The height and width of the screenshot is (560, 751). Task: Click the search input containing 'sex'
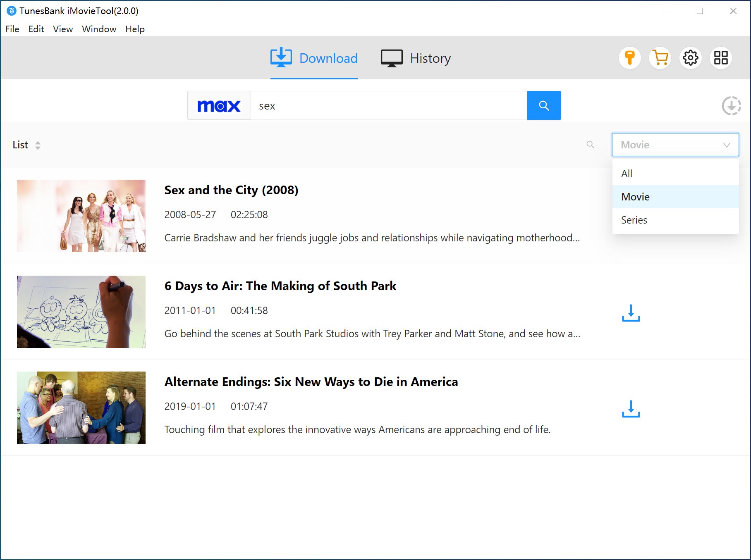point(389,106)
